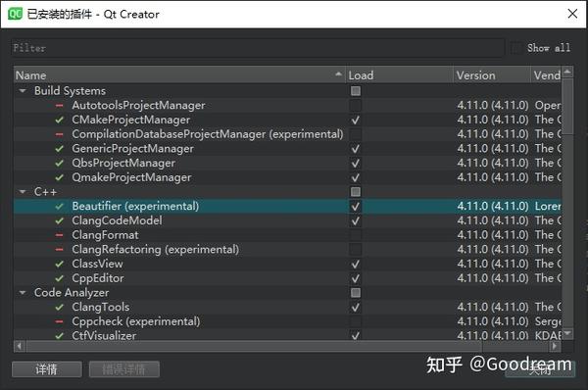
Task: Click green check icon beside QmakeProjectManager
Action: tap(59, 177)
